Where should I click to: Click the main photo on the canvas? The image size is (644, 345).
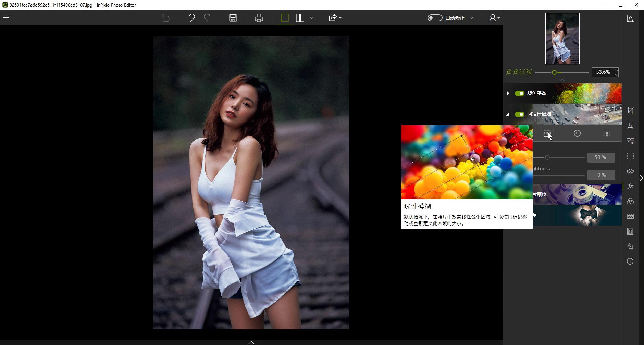tap(251, 182)
